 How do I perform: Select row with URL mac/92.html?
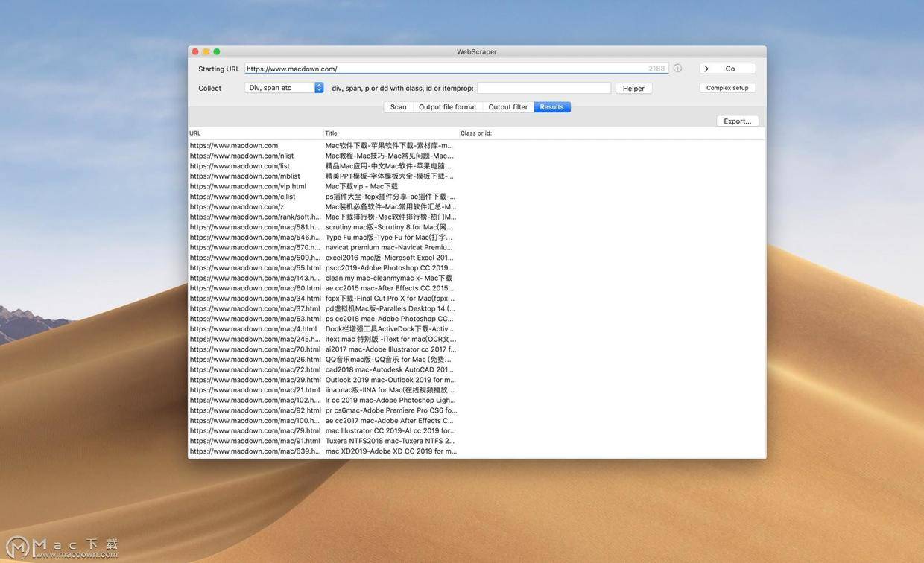pyautogui.click(x=477, y=410)
